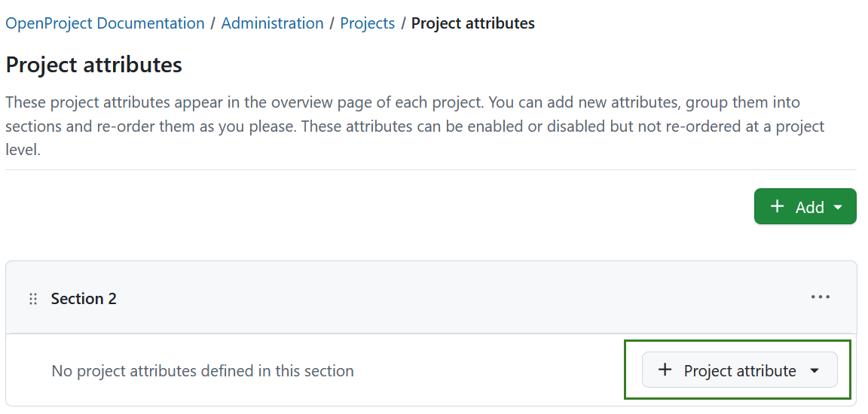Image resolution: width=868 pixels, height=414 pixels.
Task: Click the 'No project attributes defined' message
Action: click(x=202, y=371)
